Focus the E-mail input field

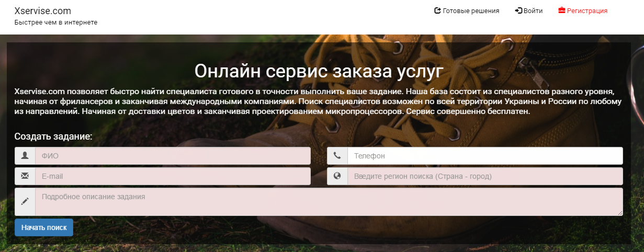[173, 176]
